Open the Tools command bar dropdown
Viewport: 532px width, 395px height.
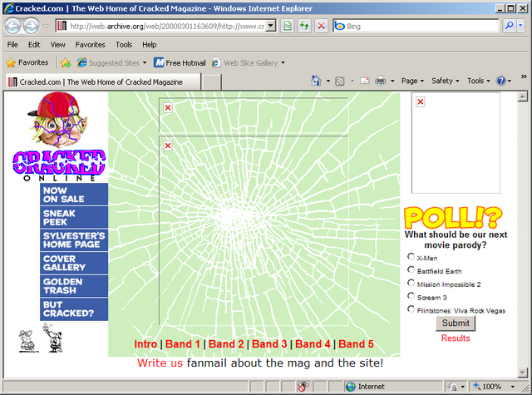(479, 81)
